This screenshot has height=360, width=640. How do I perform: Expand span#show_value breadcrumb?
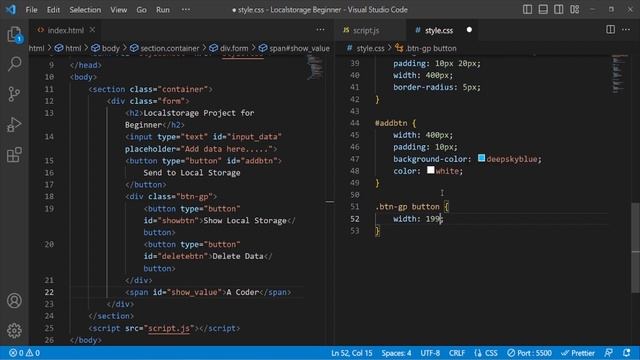pos(294,48)
